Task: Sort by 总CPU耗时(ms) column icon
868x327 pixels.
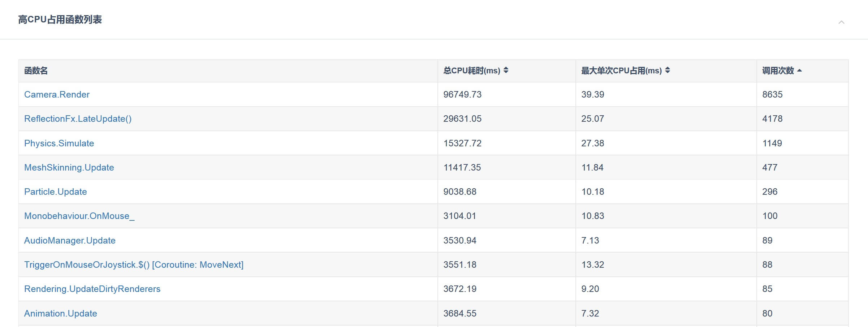Action: (x=506, y=70)
